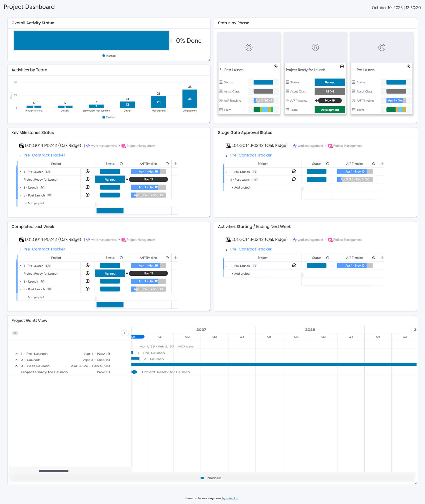Click the horizontal scrollbar under Gantt list
Image resolution: width=425 pixels, height=504 pixels.
(x=54, y=471)
